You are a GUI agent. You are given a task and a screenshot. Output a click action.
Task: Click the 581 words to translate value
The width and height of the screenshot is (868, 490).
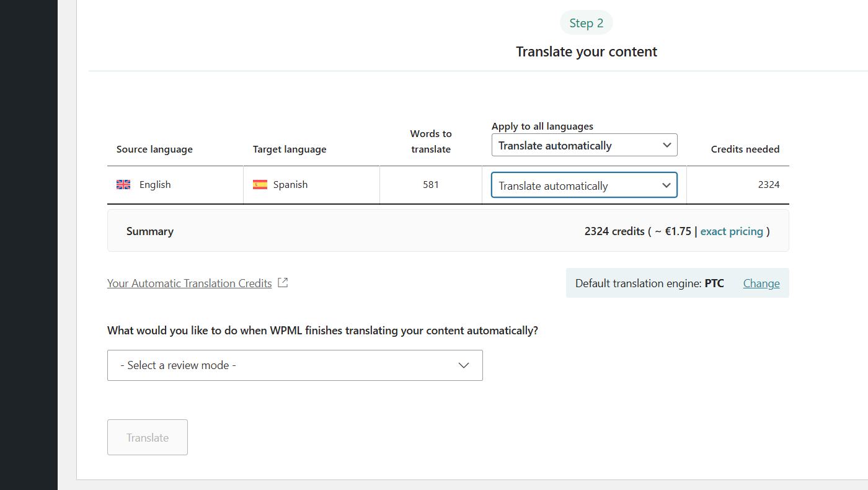coord(431,185)
